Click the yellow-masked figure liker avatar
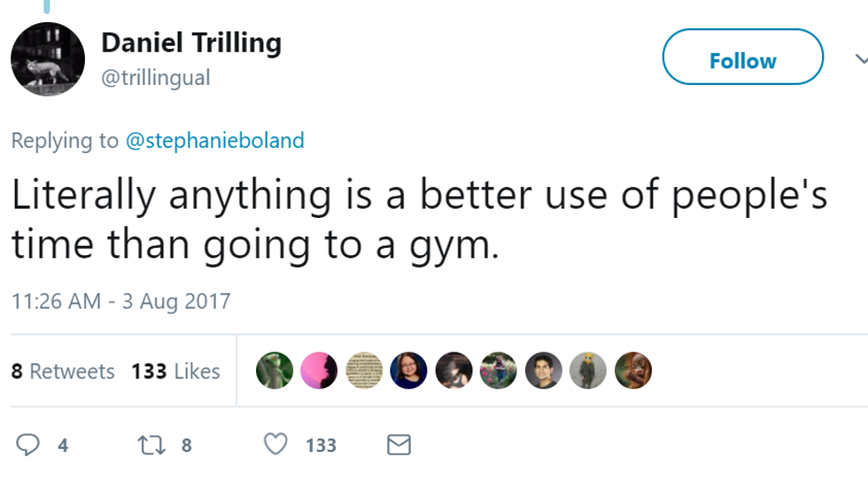Screen dimensions: 868x488 [x=588, y=371]
